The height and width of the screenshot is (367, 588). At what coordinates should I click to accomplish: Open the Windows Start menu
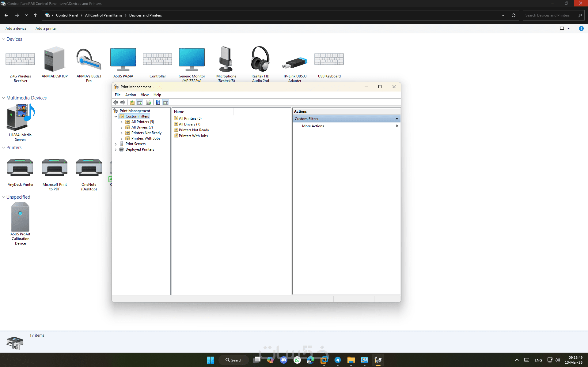coord(211,360)
